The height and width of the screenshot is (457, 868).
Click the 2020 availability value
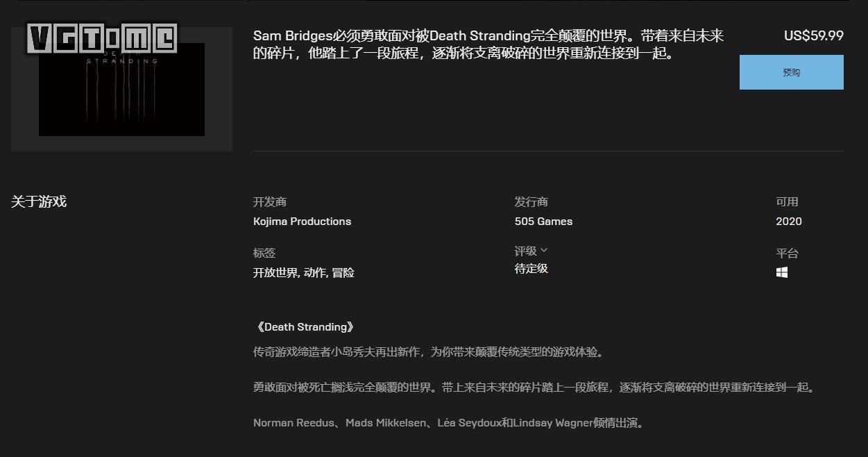click(789, 222)
